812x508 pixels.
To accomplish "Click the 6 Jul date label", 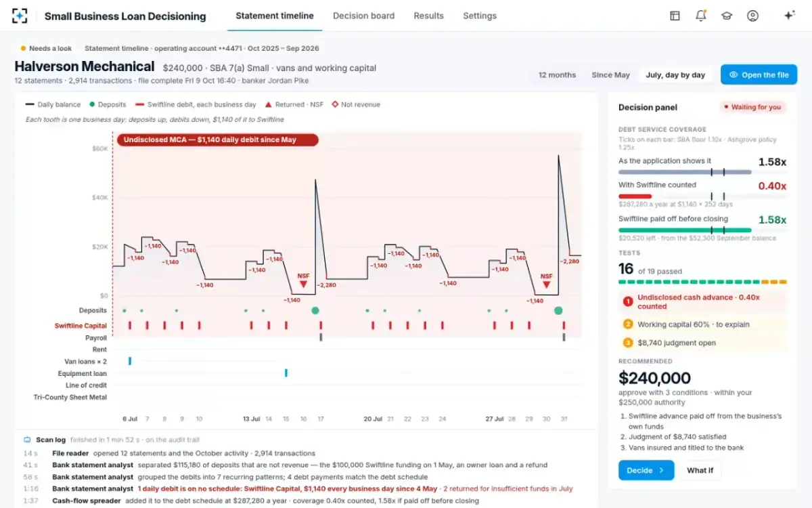I will tap(130, 419).
